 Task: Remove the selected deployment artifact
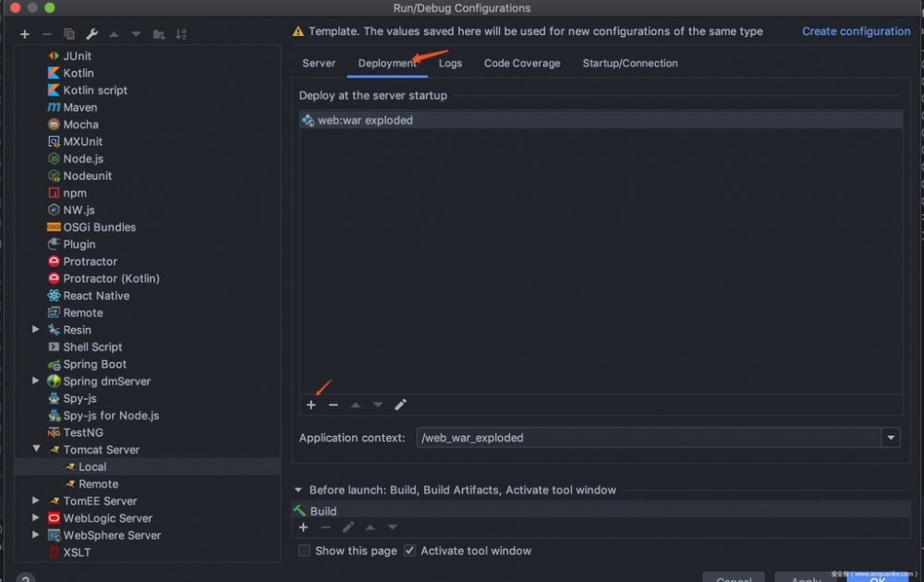pyautogui.click(x=333, y=405)
